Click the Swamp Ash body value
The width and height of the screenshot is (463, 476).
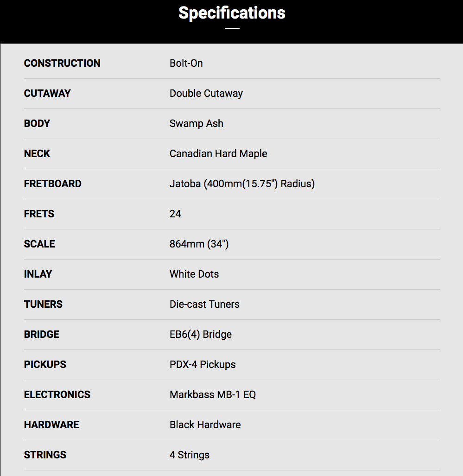tap(197, 124)
